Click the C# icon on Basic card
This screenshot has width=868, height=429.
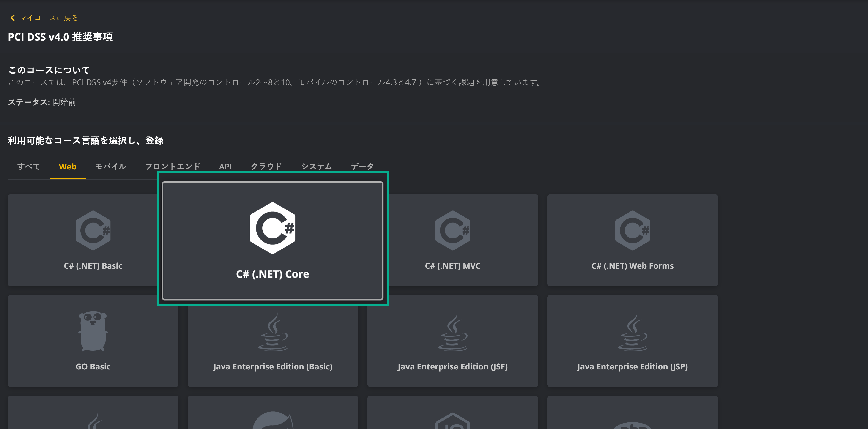(93, 230)
